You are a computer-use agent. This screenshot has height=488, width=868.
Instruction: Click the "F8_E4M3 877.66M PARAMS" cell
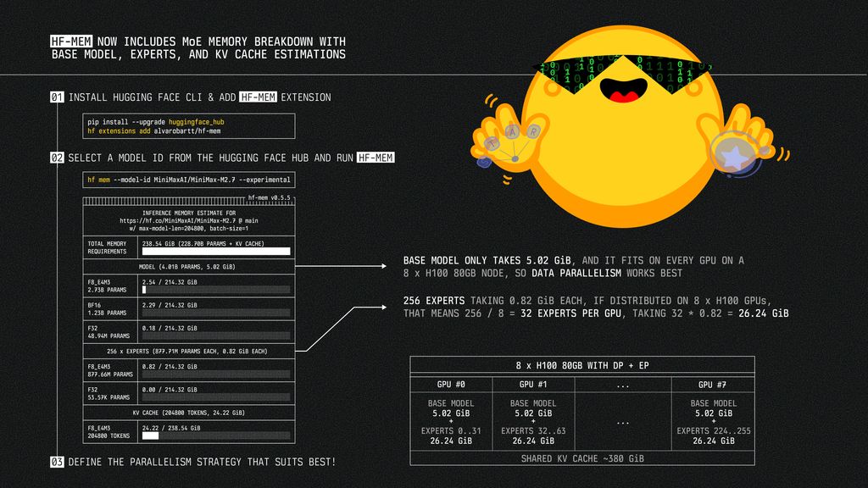point(110,370)
